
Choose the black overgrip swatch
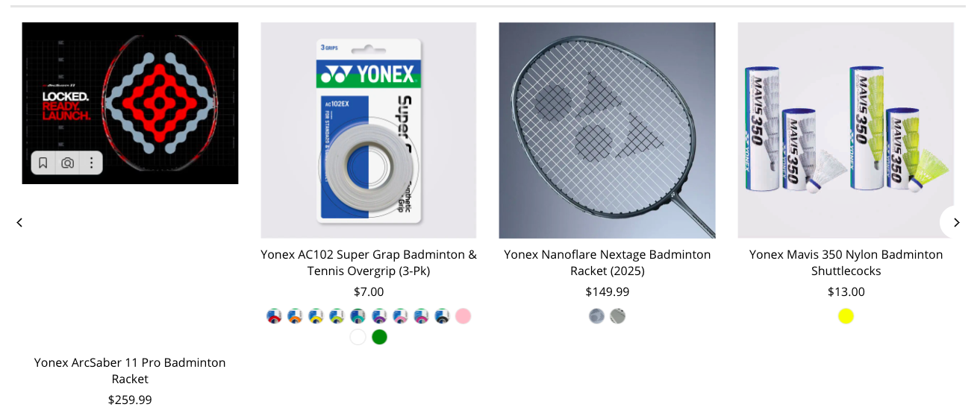tap(442, 316)
